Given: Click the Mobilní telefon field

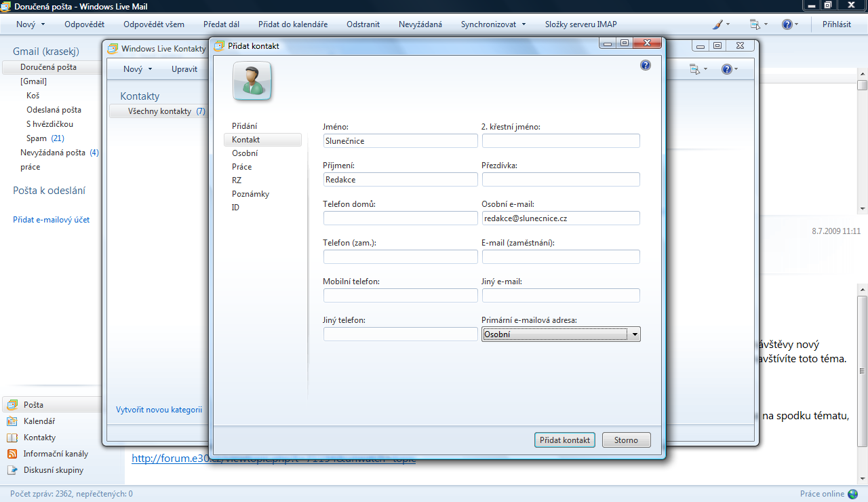Looking at the screenshot, I should [401, 295].
